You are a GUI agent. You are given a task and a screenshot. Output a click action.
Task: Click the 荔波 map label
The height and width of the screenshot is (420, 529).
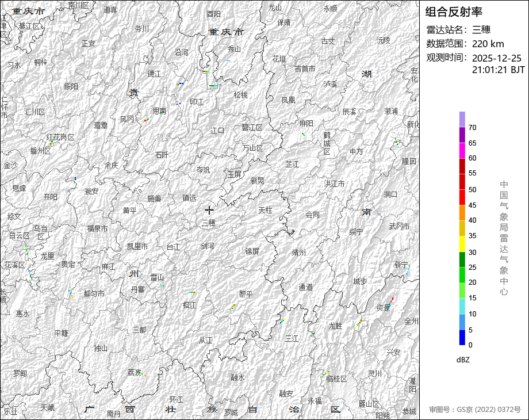(134, 372)
